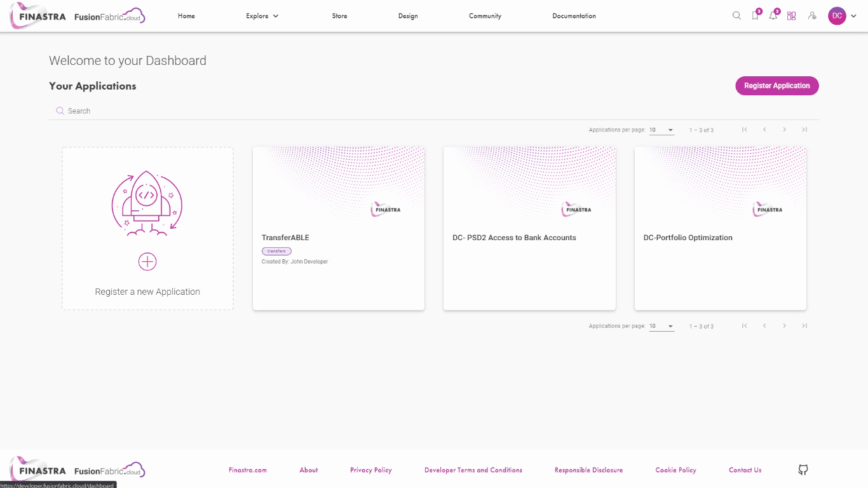Open bottom Applications per page dropdown

[661, 327]
